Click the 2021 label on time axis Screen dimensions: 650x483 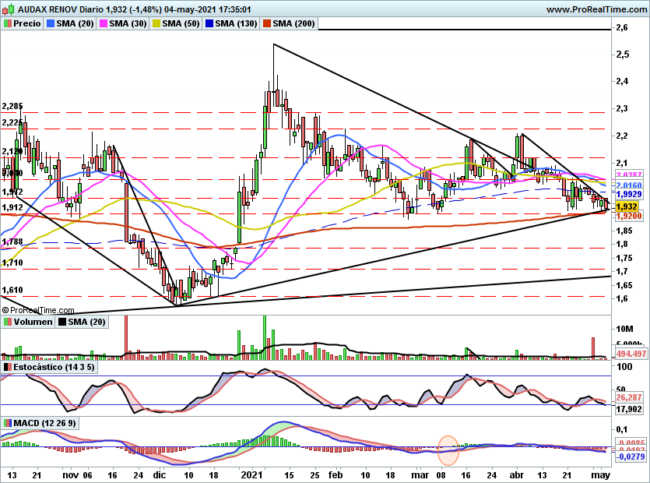pyautogui.click(x=252, y=475)
